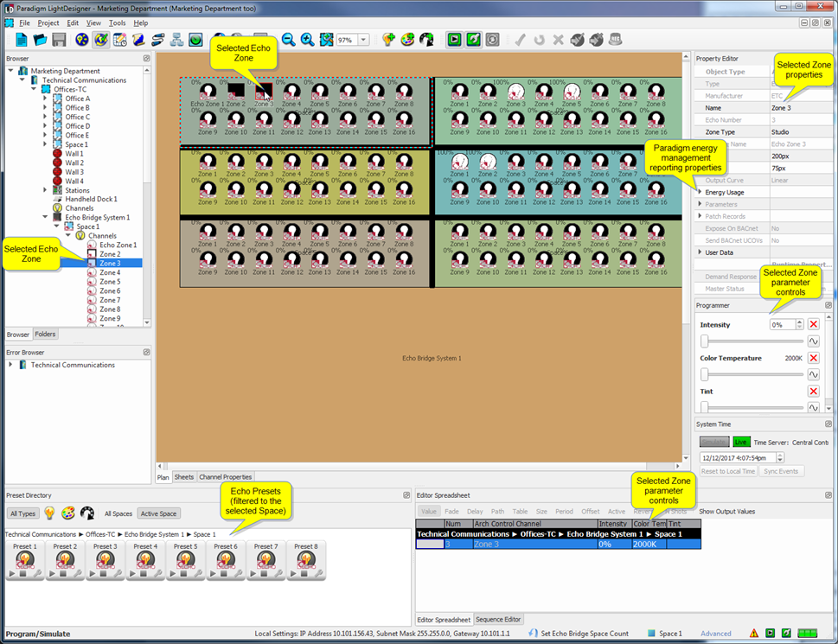Open the Project menu
The image size is (838, 644).
coord(48,23)
